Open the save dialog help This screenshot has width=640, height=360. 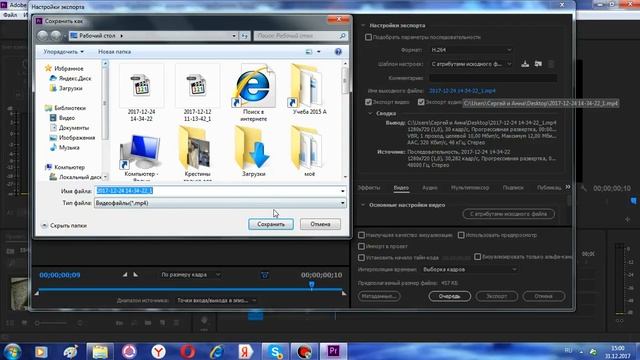click(338, 52)
